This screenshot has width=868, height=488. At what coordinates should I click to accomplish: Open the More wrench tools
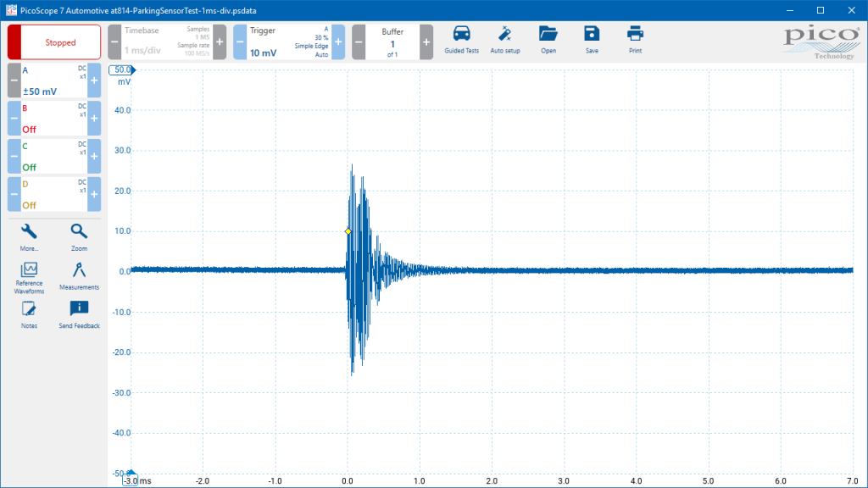coord(29,237)
